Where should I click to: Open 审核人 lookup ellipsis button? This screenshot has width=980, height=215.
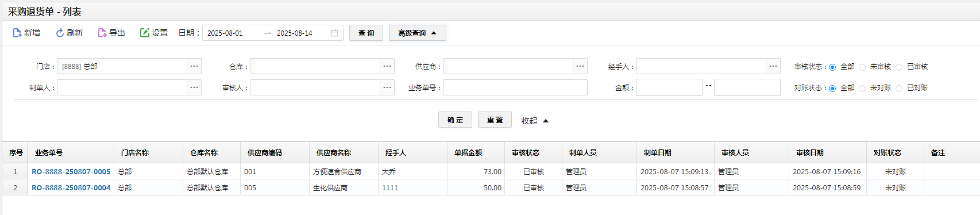pos(387,87)
